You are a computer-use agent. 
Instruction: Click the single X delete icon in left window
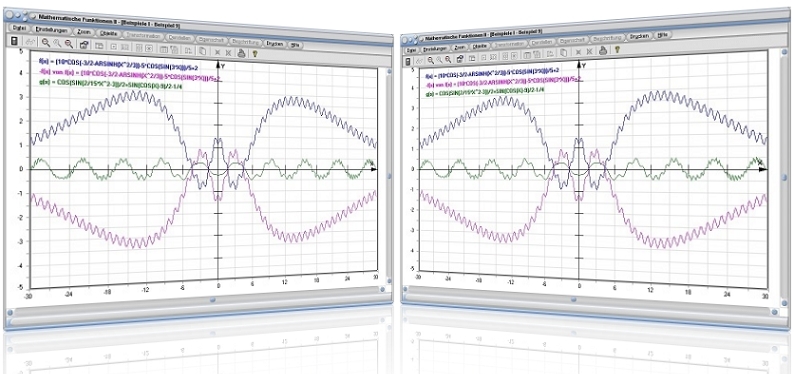(x=217, y=53)
